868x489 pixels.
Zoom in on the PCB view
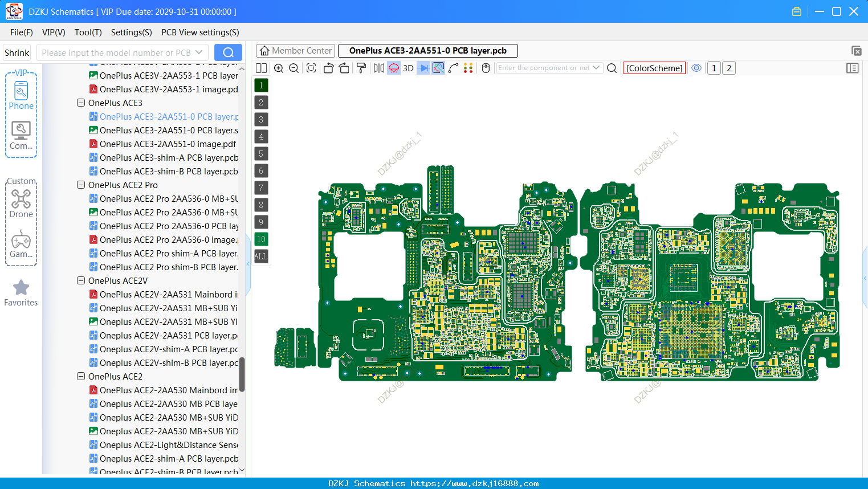coord(279,68)
